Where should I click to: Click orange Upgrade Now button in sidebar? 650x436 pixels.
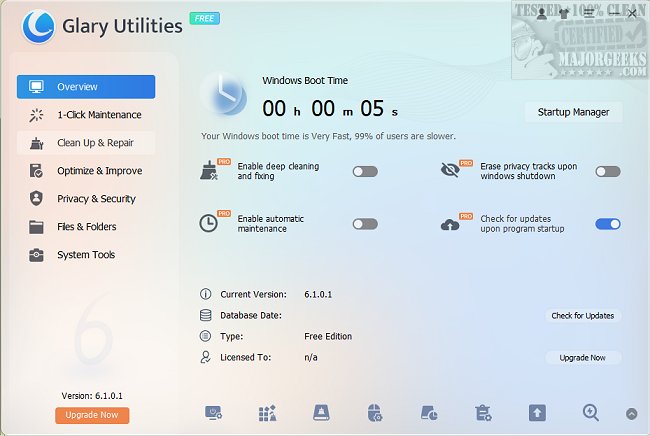tap(92, 415)
